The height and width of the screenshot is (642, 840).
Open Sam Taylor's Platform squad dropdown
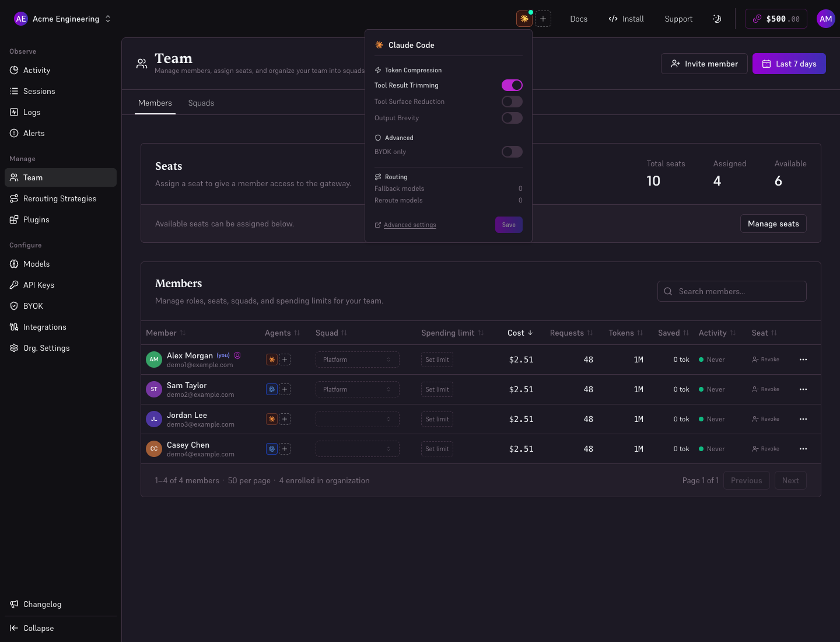[357, 389]
